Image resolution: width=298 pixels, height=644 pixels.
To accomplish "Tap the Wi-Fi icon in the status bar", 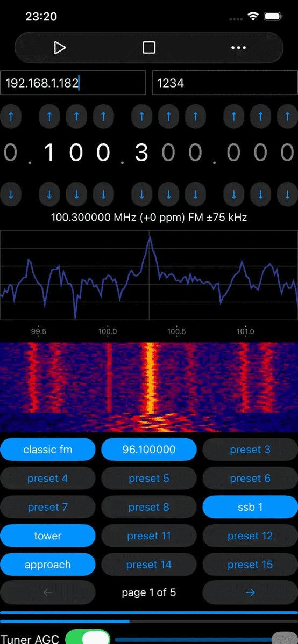I will click(x=252, y=17).
